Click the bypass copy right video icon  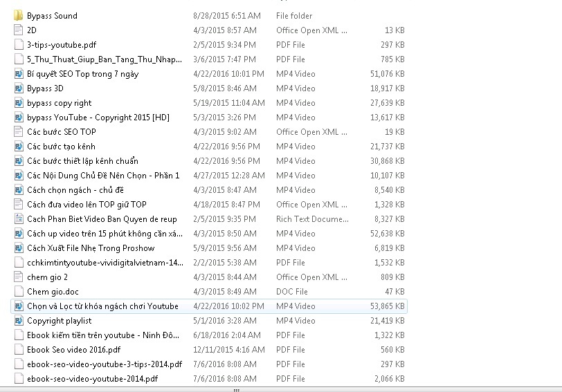[x=18, y=103]
